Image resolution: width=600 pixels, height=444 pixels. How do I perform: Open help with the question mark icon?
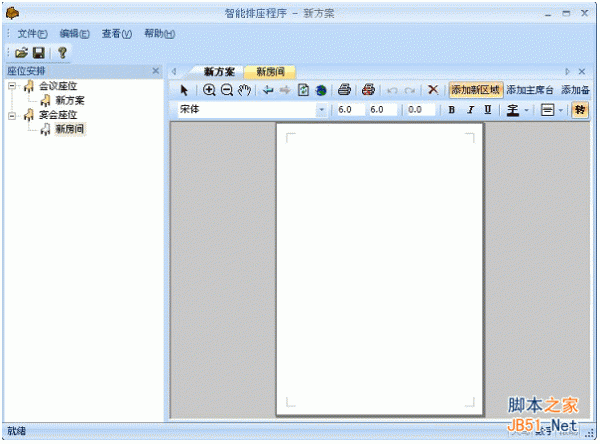click(62, 52)
